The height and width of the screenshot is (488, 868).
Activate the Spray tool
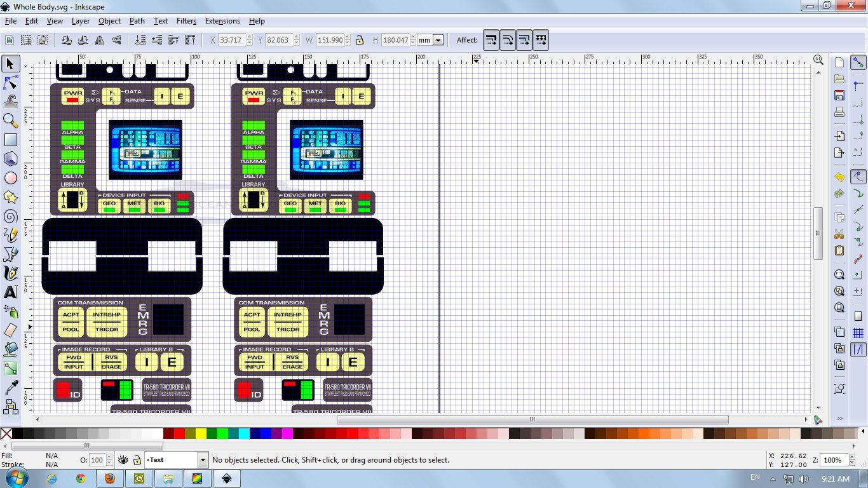pyautogui.click(x=11, y=311)
